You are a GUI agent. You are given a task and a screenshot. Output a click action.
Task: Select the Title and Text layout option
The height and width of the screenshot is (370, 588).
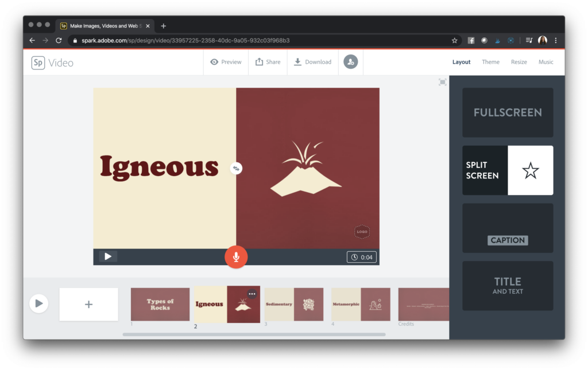tap(508, 285)
